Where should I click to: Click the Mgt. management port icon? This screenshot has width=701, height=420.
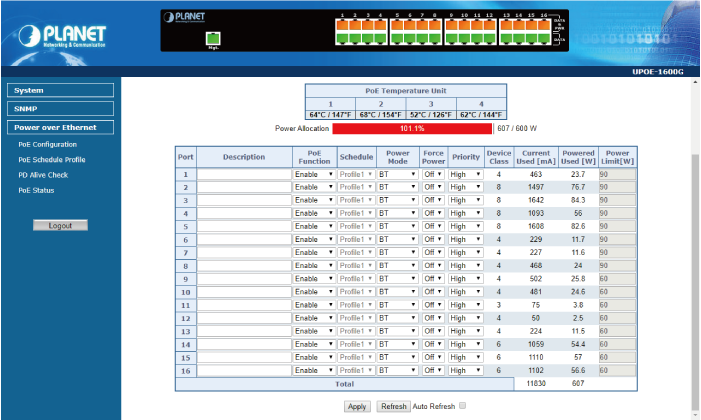pos(212,39)
